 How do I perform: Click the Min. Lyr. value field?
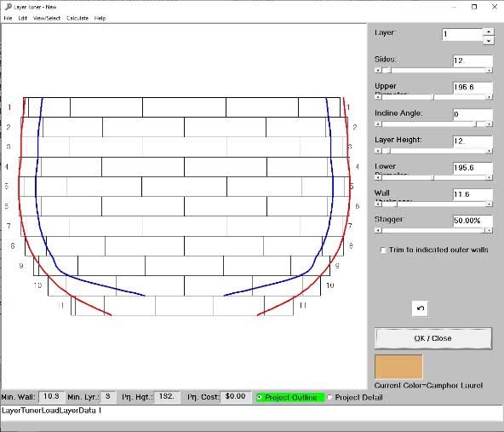click(x=108, y=396)
